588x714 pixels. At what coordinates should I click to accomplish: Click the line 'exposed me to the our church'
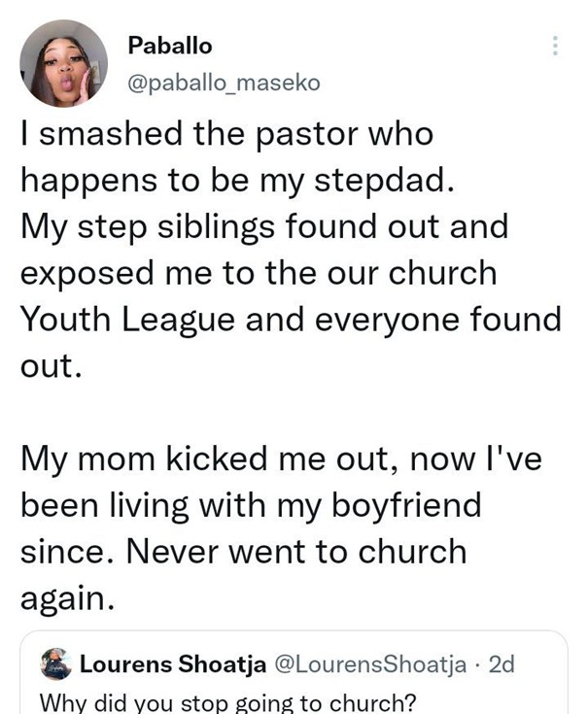coord(259,273)
